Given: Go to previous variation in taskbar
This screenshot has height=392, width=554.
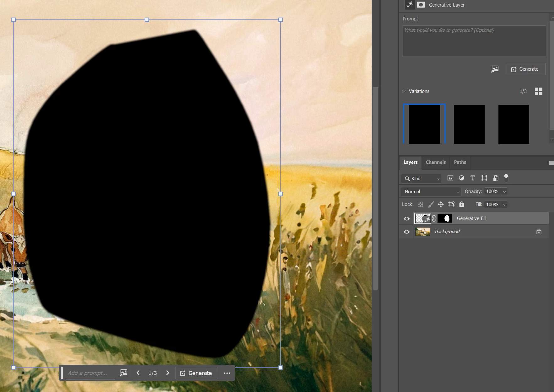Looking at the screenshot, I should click(x=138, y=373).
